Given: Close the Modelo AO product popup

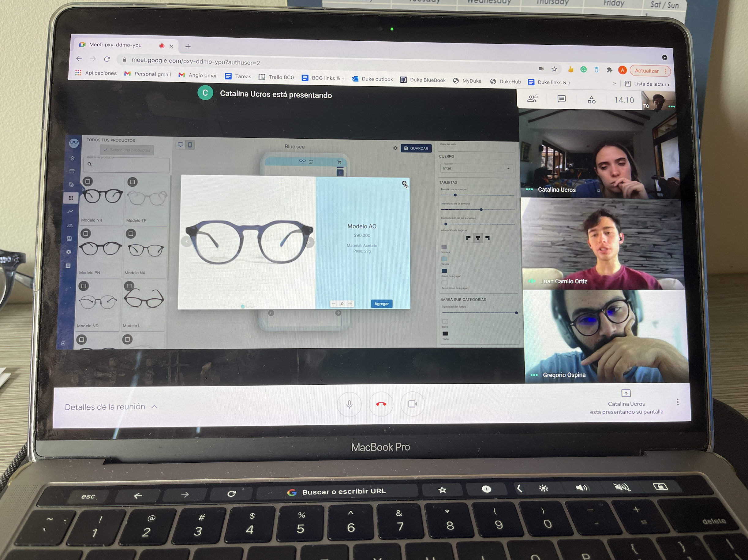Looking at the screenshot, I should [404, 183].
